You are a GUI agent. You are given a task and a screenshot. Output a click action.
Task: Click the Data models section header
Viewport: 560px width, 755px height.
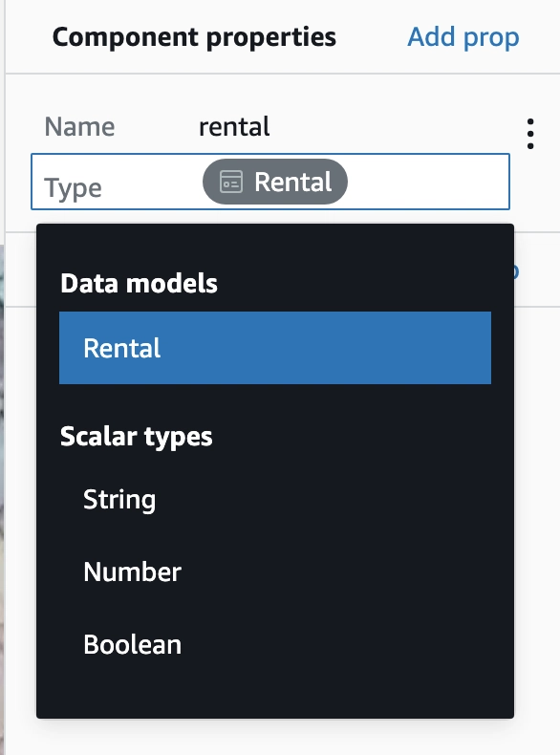tap(139, 283)
